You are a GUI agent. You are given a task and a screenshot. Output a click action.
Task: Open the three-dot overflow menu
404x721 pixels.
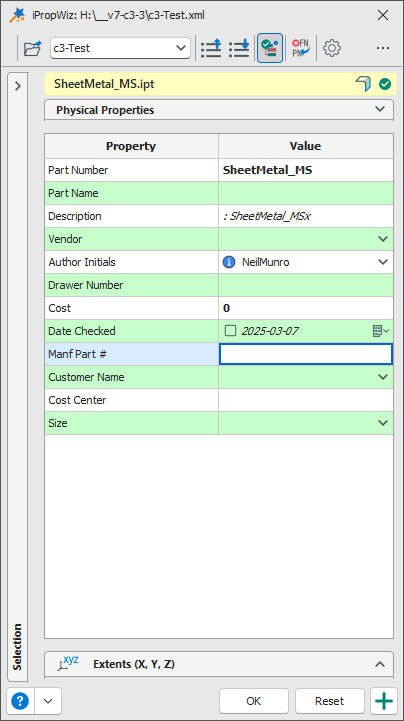[x=383, y=48]
